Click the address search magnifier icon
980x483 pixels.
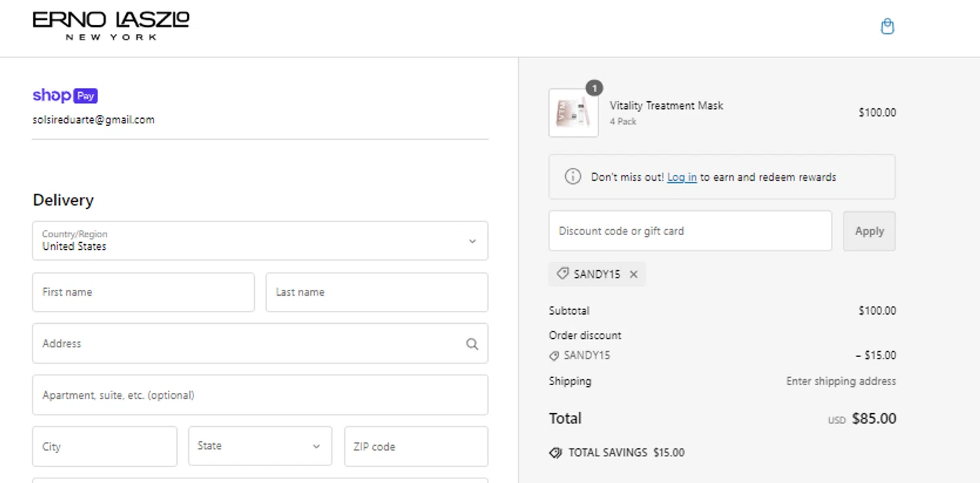tap(472, 344)
